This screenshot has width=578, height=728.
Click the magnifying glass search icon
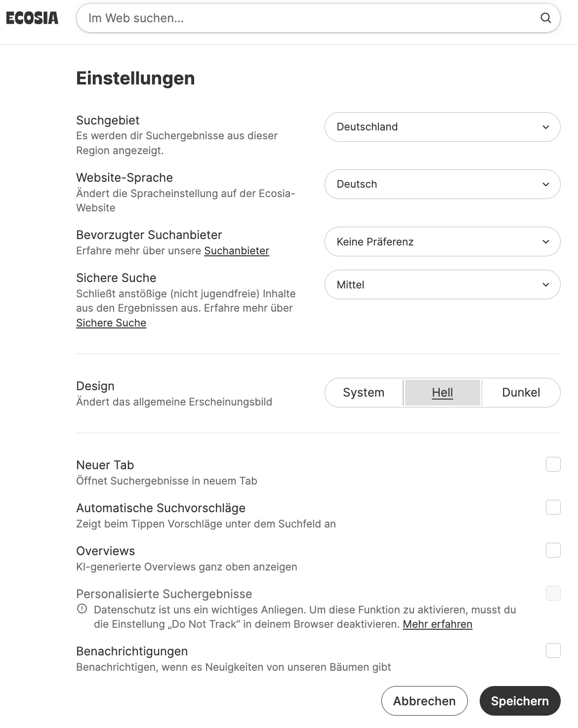(x=545, y=18)
